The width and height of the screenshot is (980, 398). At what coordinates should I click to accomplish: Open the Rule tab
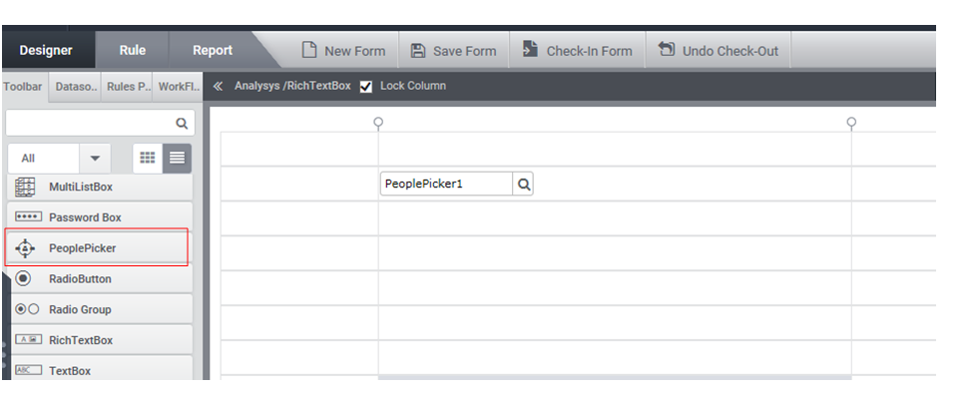click(x=133, y=51)
